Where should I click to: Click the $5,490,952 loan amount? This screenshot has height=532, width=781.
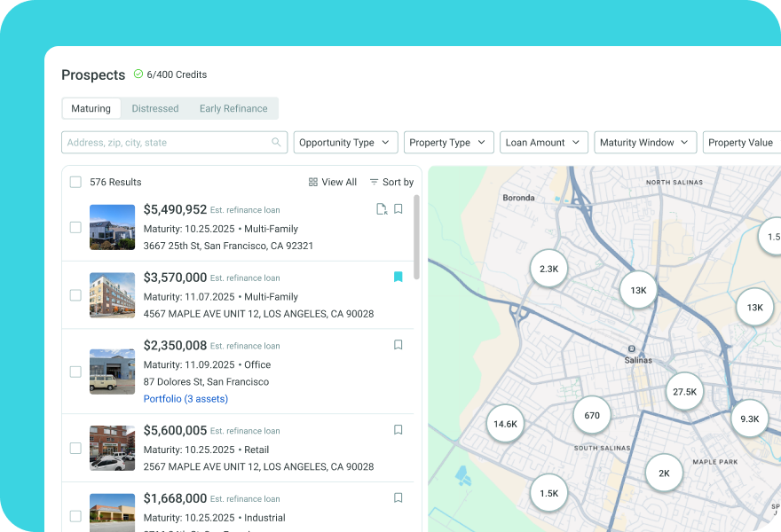coord(175,209)
